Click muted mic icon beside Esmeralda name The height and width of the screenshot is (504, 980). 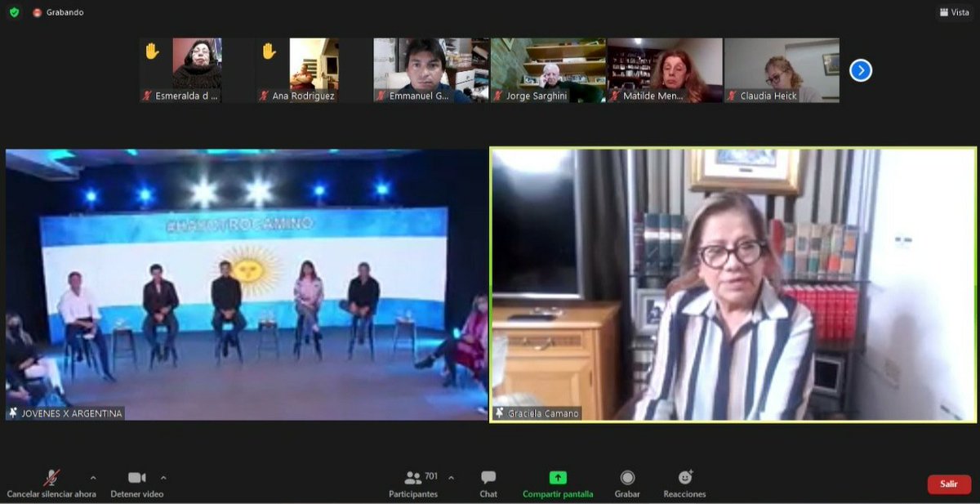pyautogui.click(x=148, y=96)
